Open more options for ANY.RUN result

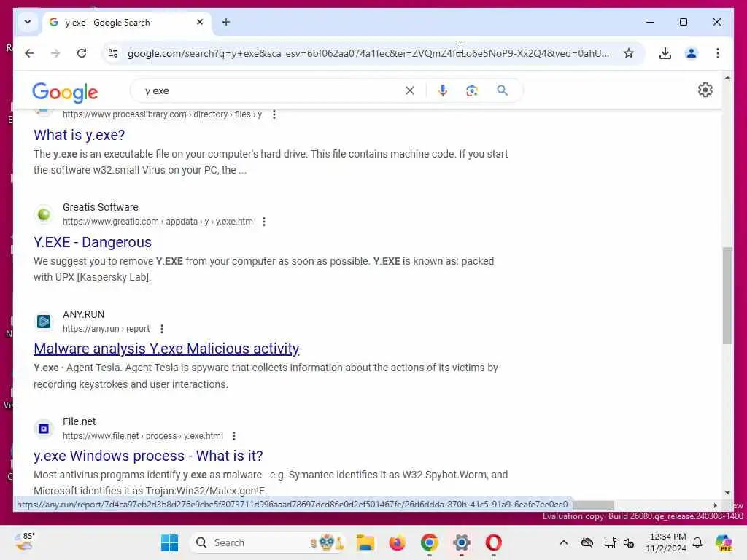coord(162,329)
